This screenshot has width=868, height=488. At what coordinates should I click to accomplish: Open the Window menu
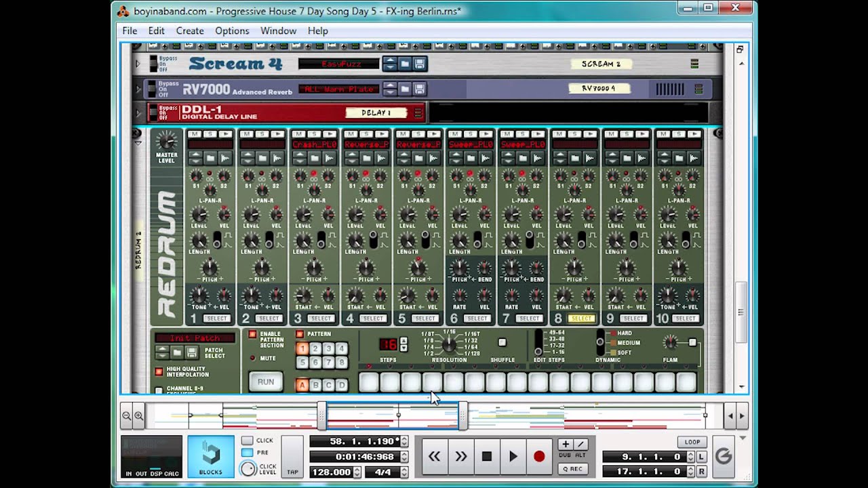tap(279, 30)
